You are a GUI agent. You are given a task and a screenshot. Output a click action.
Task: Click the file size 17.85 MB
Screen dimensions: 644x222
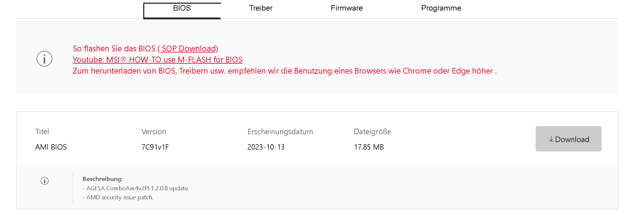(369, 147)
